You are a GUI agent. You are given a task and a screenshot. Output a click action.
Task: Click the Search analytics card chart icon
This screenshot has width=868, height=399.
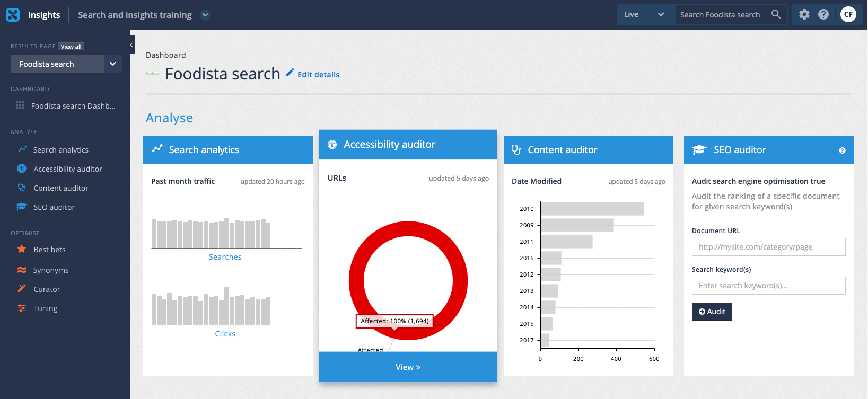click(157, 149)
